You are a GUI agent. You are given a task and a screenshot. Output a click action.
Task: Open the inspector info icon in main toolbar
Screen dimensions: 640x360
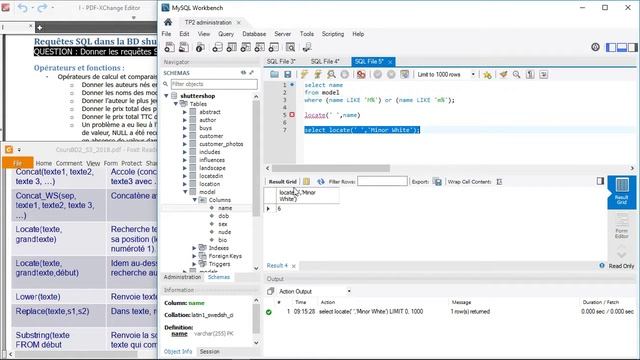200,47
